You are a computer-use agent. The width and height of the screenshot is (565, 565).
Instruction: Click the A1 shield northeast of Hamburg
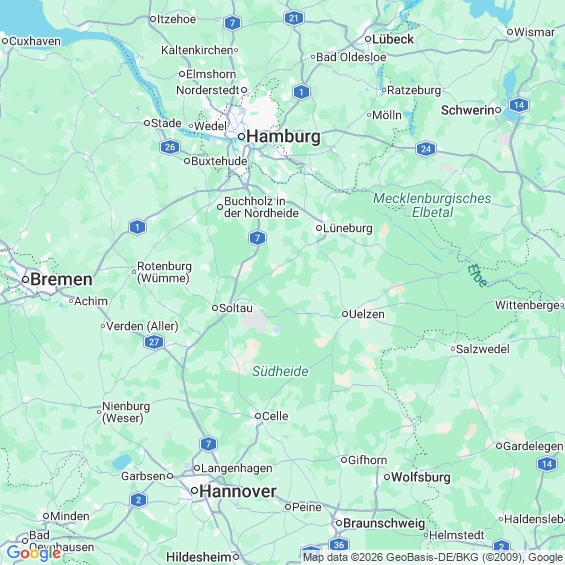[301, 92]
